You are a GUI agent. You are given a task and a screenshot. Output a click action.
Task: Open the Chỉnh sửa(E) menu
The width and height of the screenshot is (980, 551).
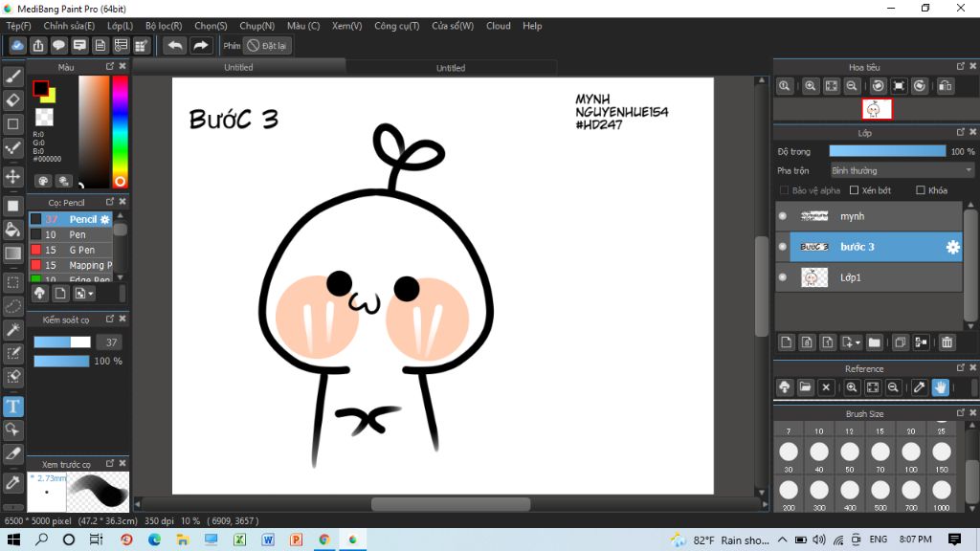pyautogui.click(x=69, y=26)
